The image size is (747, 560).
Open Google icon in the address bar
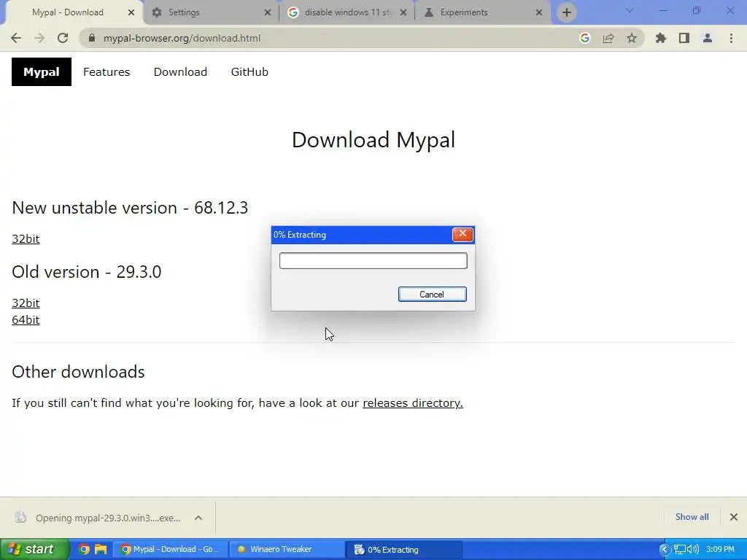(585, 38)
